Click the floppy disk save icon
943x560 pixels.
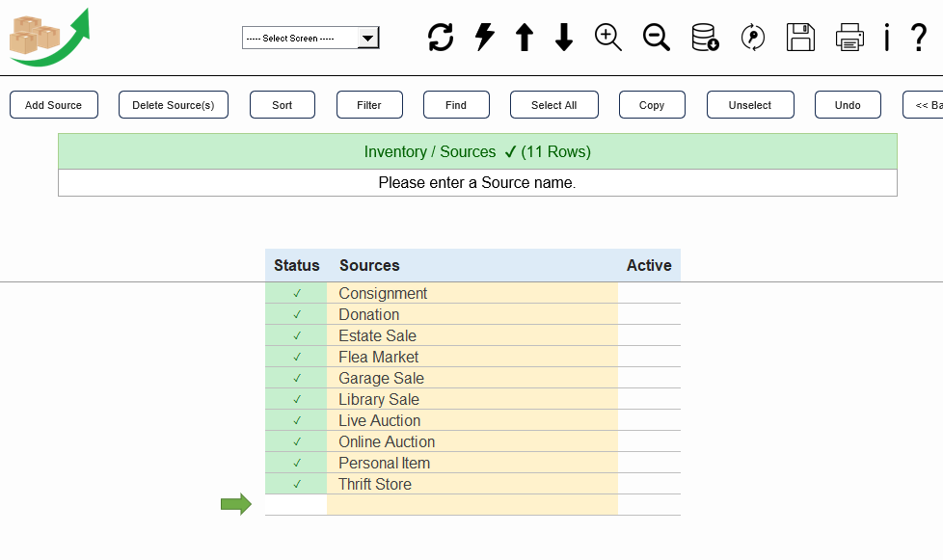800,38
